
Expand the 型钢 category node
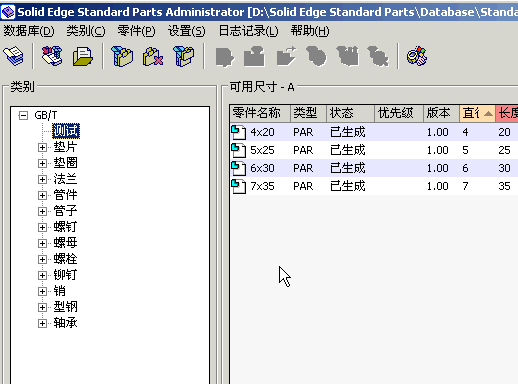coord(42,307)
